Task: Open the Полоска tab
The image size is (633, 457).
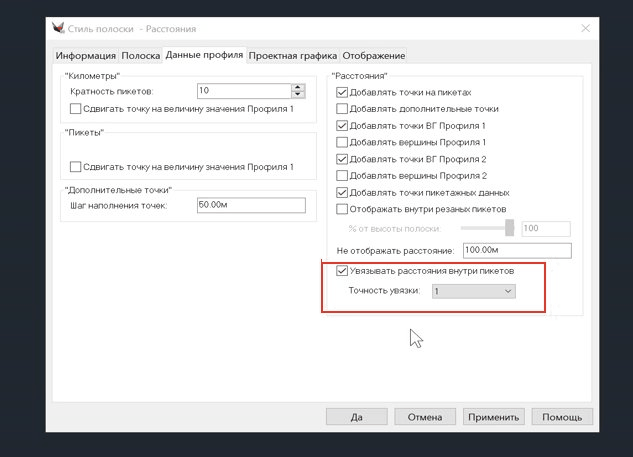Action: 140,55
